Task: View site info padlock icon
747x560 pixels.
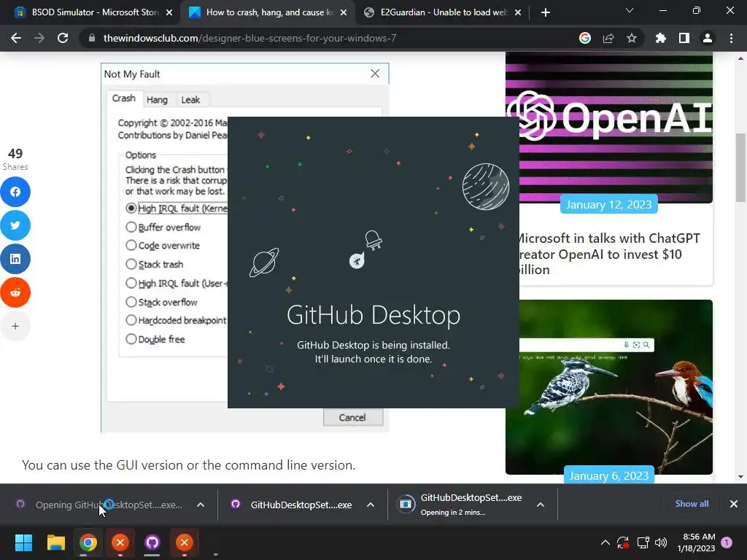Action: pyautogui.click(x=92, y=38)
